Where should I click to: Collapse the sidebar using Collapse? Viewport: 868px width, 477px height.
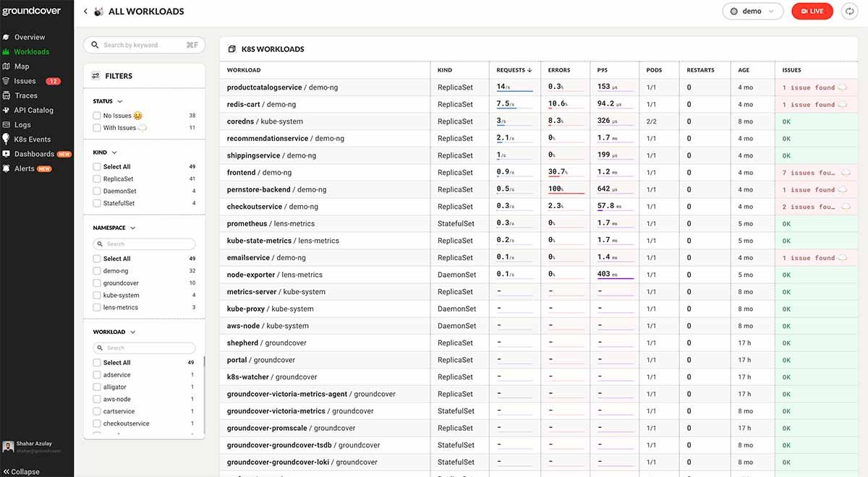coord(21,471)
